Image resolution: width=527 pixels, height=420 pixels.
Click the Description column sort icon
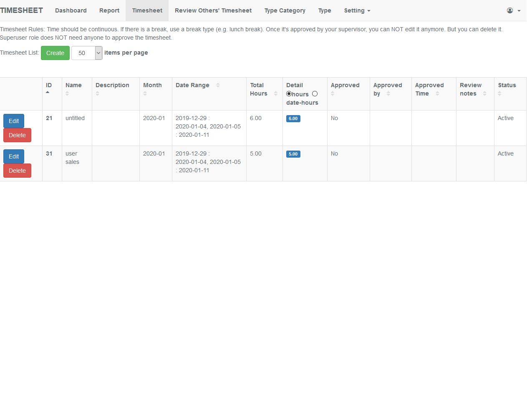point(98,94)
